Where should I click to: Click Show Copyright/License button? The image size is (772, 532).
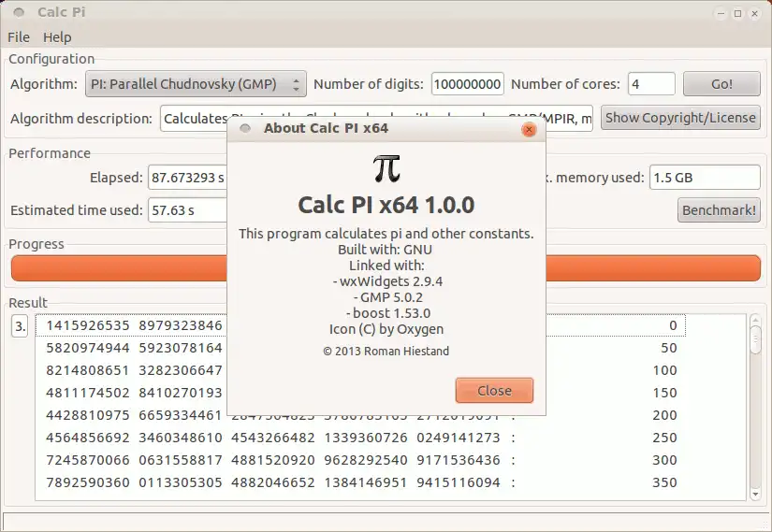pyautogui.click(x=680, y=118)
